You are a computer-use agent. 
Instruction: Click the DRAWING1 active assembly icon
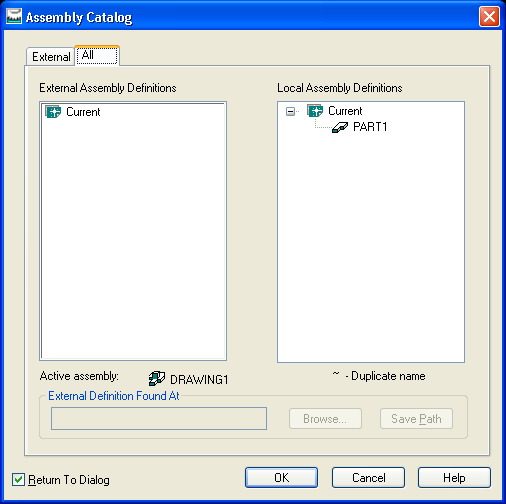pos(157,379)
